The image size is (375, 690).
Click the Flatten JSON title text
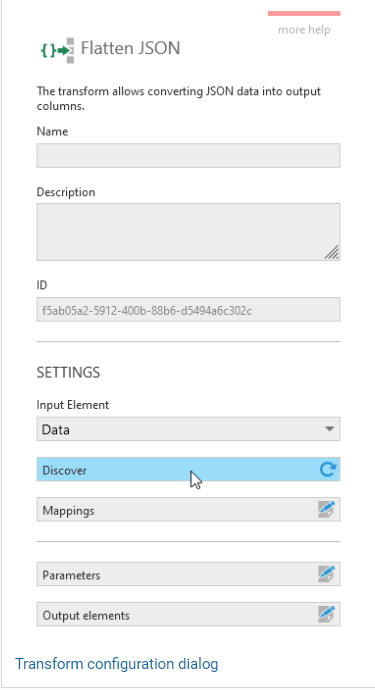(x=130, y=48)
